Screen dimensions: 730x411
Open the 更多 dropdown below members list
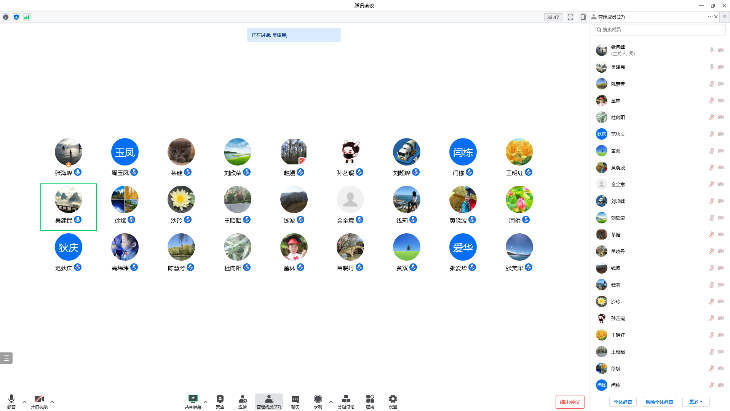click(x=696, y=401)
